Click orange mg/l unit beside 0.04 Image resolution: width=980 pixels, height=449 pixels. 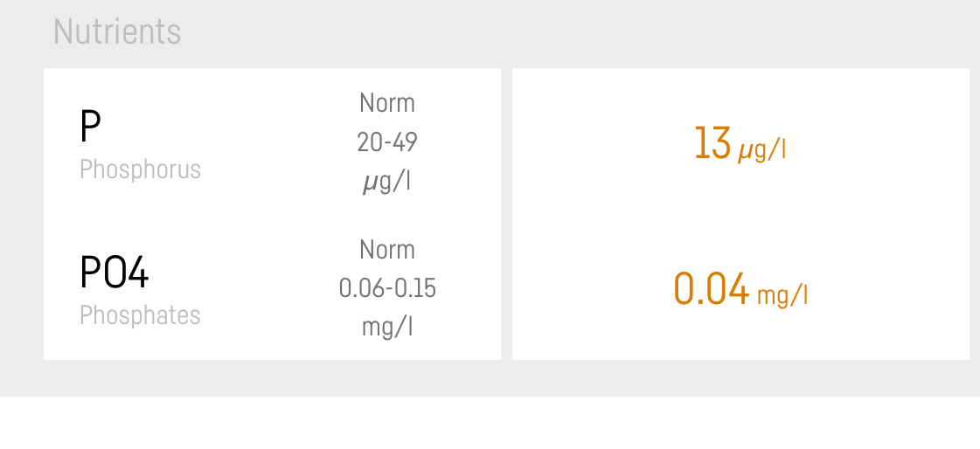(x=782, y=295)
